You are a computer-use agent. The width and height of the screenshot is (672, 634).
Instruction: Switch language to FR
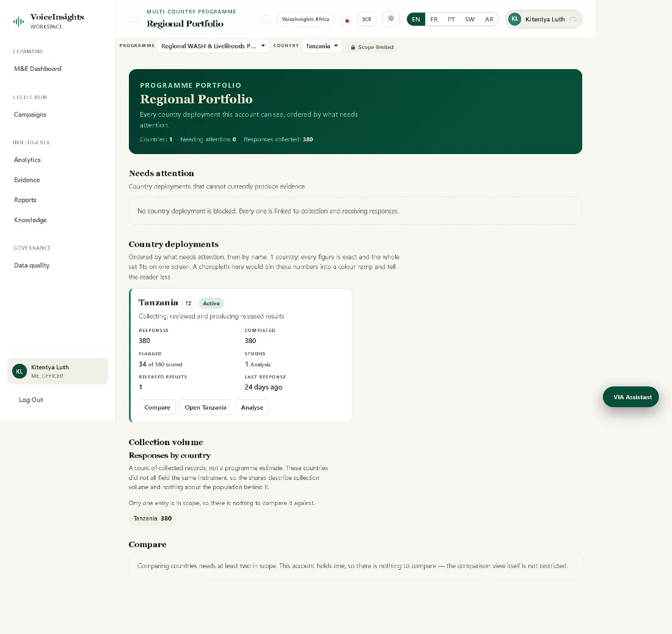click(434, 20)
